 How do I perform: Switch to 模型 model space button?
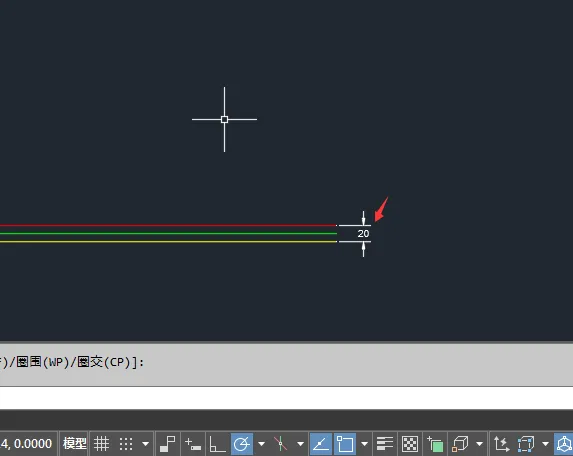(75, 444)
